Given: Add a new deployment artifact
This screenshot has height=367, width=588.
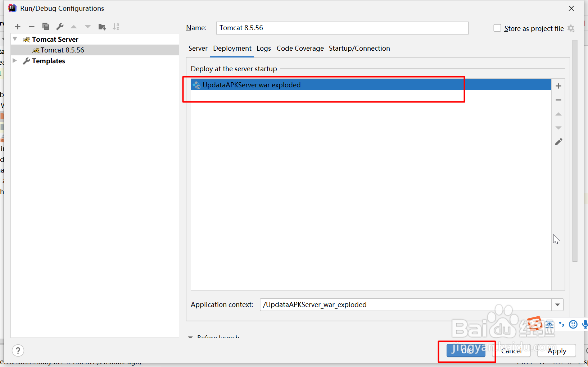Looking at the screenshot, I should 558,86.
